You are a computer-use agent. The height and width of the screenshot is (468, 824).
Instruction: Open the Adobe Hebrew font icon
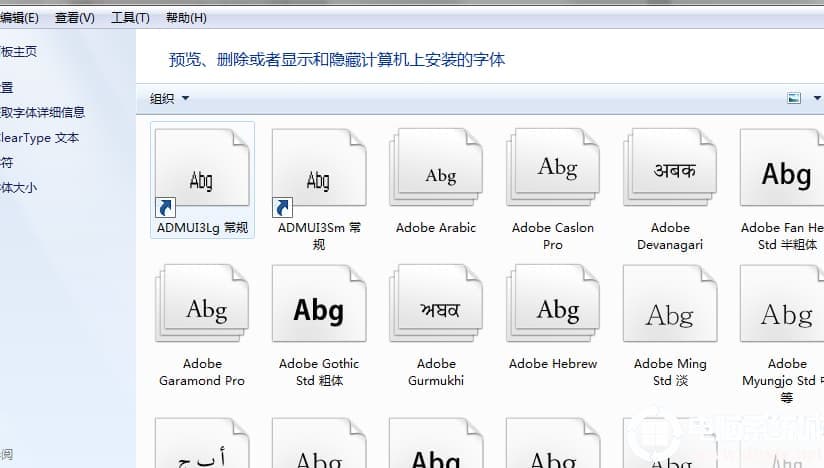tap(553, 304)
